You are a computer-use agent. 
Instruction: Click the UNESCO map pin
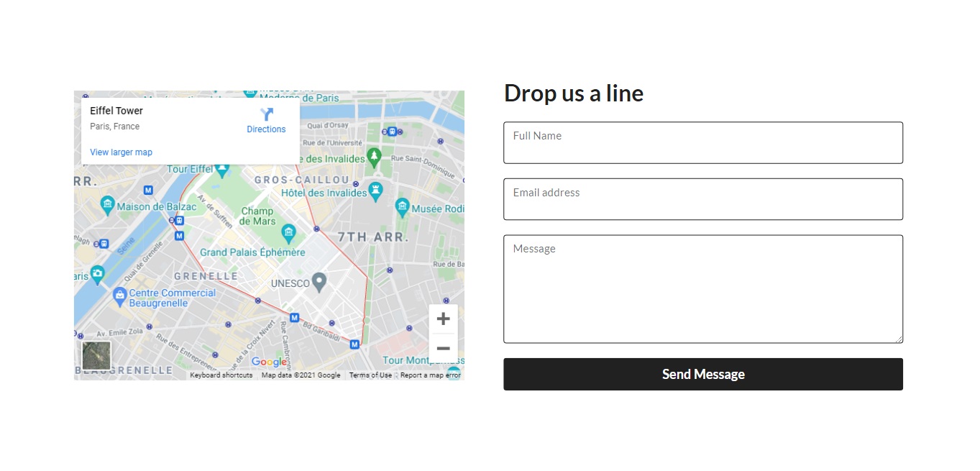319,282
